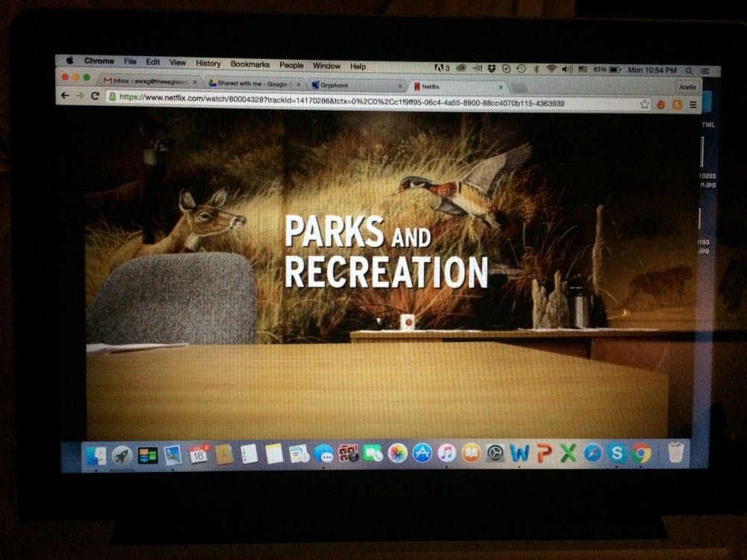Launch iTunes from the dock
The image size is (747, 560).
coord(447,452)
